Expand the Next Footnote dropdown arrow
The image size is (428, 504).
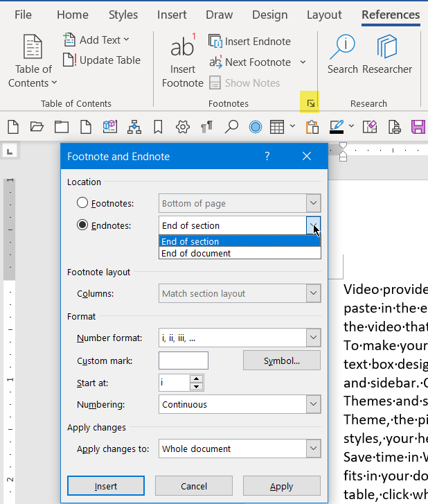[303, 62]
